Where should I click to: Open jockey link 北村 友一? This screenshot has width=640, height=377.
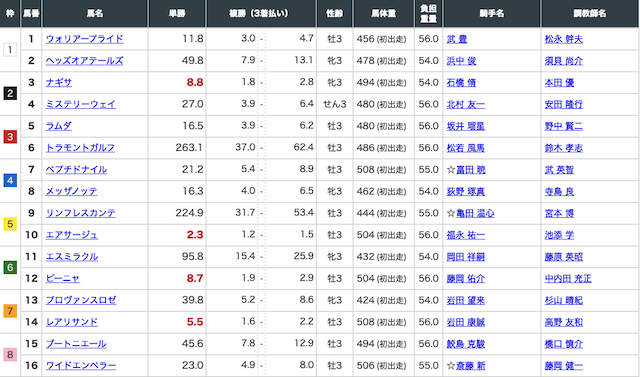point(466,104)
